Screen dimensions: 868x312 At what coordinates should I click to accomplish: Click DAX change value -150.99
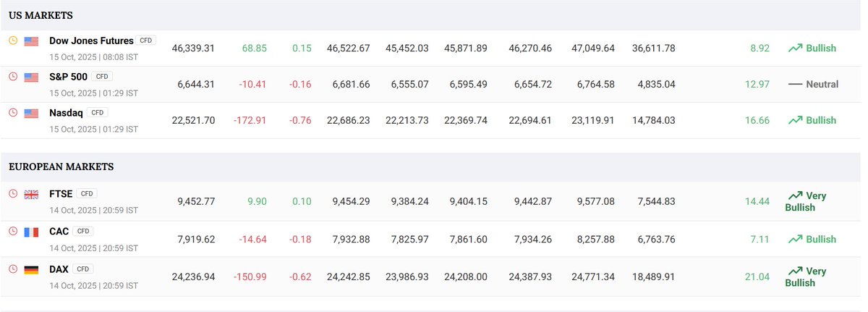[250, 277]
